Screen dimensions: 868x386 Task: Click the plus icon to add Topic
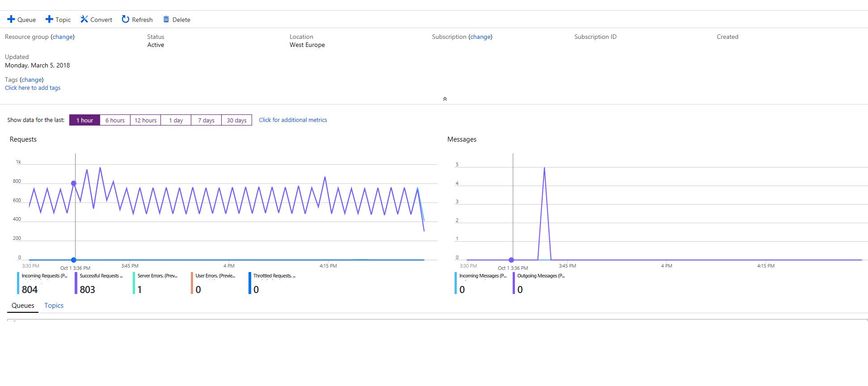[x=49, y=19]
